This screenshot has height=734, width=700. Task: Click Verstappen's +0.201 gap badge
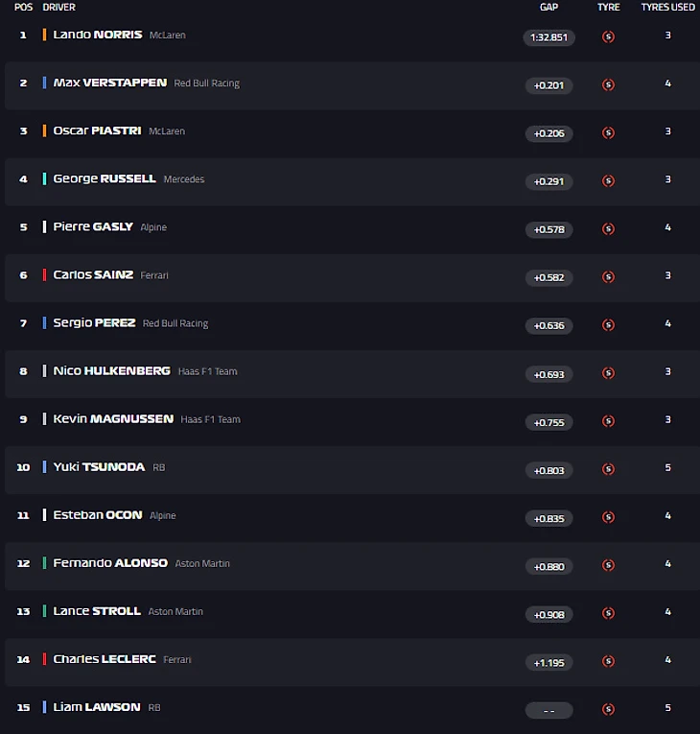pyautogui.click(x=548, y=85)
